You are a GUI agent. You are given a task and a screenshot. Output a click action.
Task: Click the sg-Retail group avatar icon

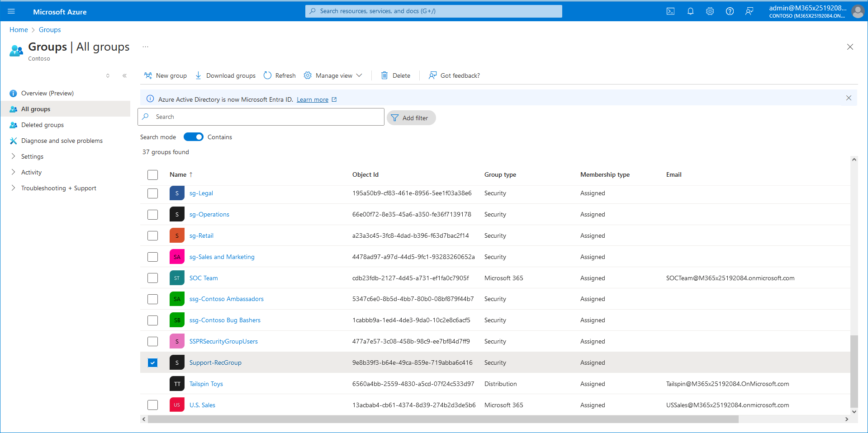[x=177, y=235]
